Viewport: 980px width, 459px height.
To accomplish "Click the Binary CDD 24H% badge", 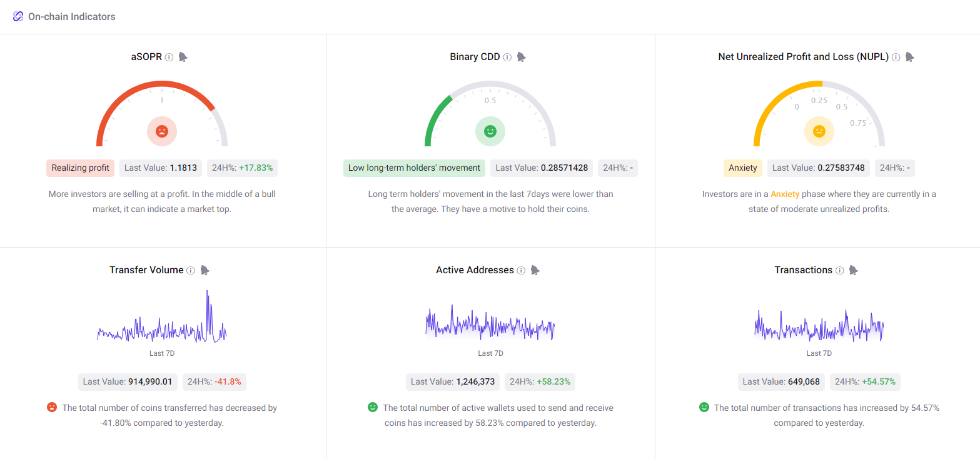I will 617,168.
